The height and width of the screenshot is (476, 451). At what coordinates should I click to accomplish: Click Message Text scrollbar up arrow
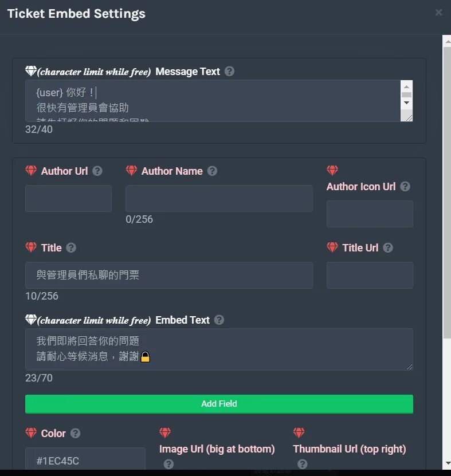[406, 86]
